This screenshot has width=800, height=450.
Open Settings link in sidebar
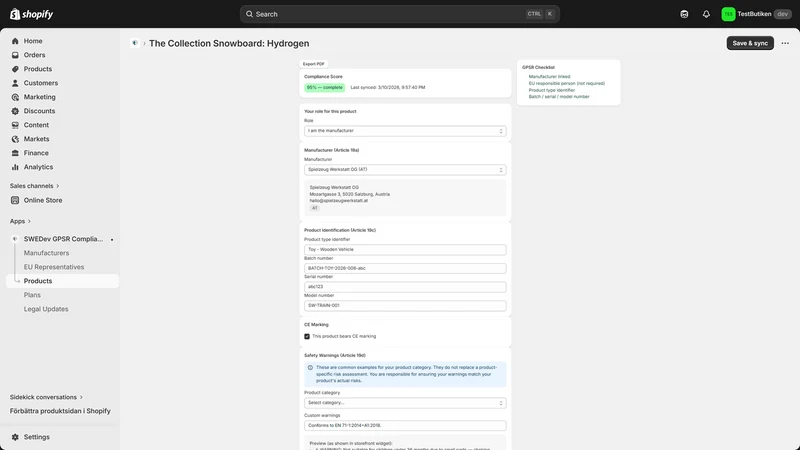tap(36, 437)
